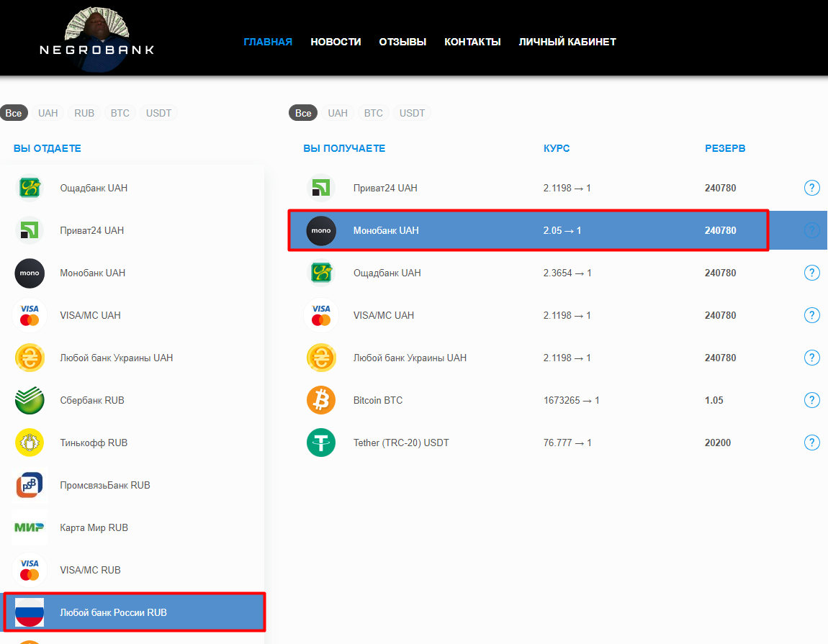Click the ВЫ ПОЛУЧАЕТЕ heading

pos(343,148)
